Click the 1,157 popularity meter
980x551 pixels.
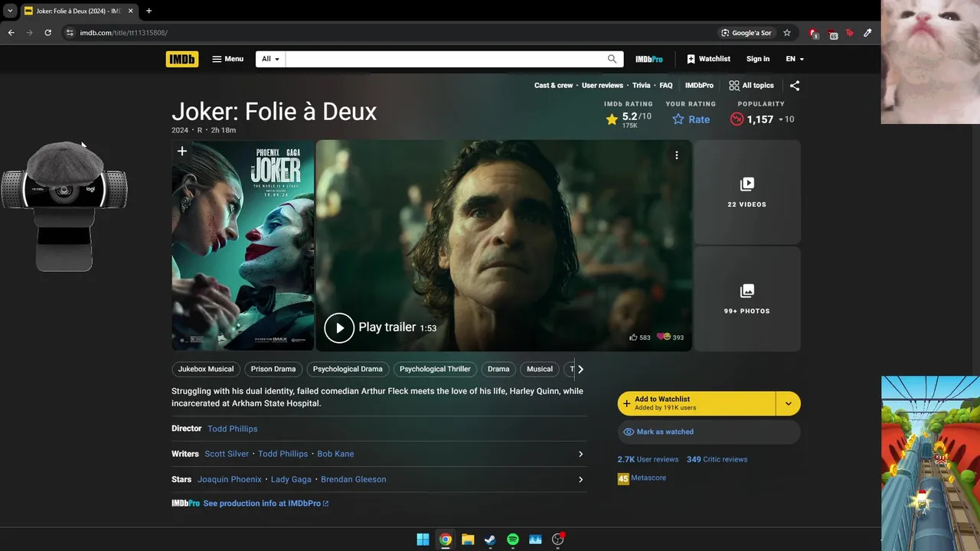(x=763, y=119)
